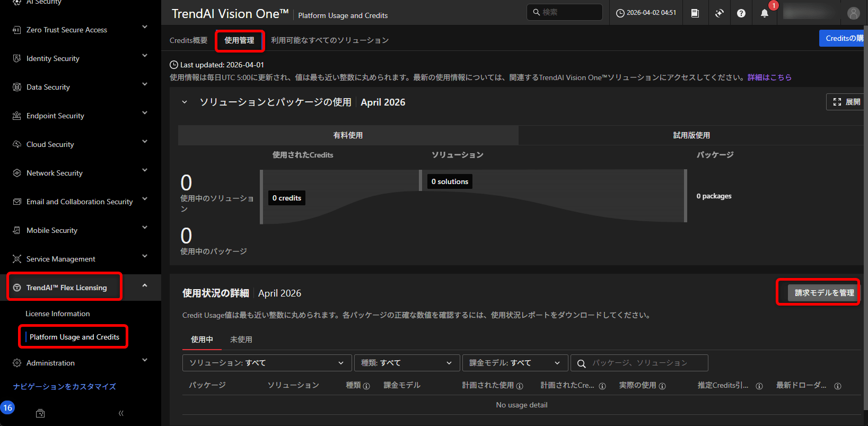Click info icon beside 計画されたCre column
The height and width of the screenshot is (426, 868).
(602, 386)
